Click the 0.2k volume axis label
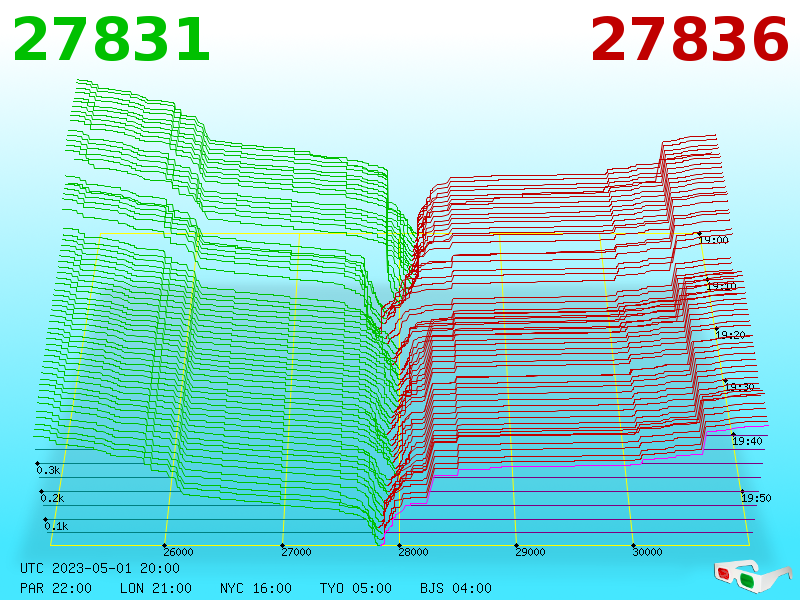Viewport: 800px width, 600px height. point(53,498)
